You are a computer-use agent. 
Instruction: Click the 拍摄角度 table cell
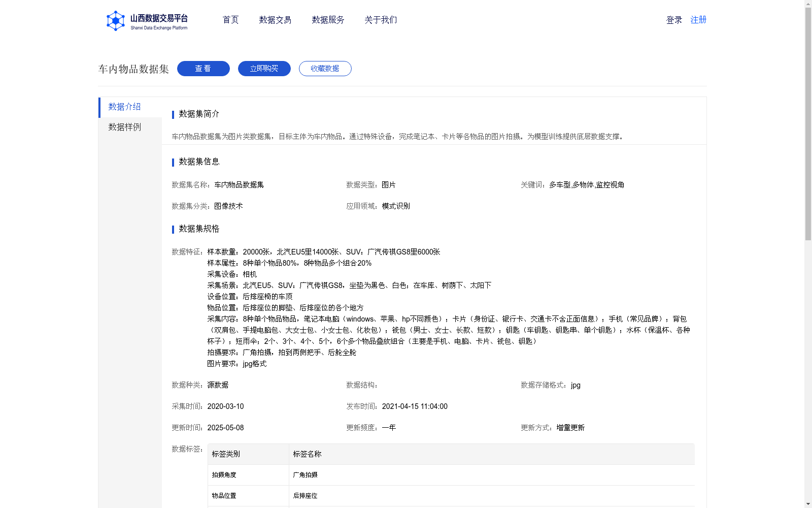coord(248,475)
